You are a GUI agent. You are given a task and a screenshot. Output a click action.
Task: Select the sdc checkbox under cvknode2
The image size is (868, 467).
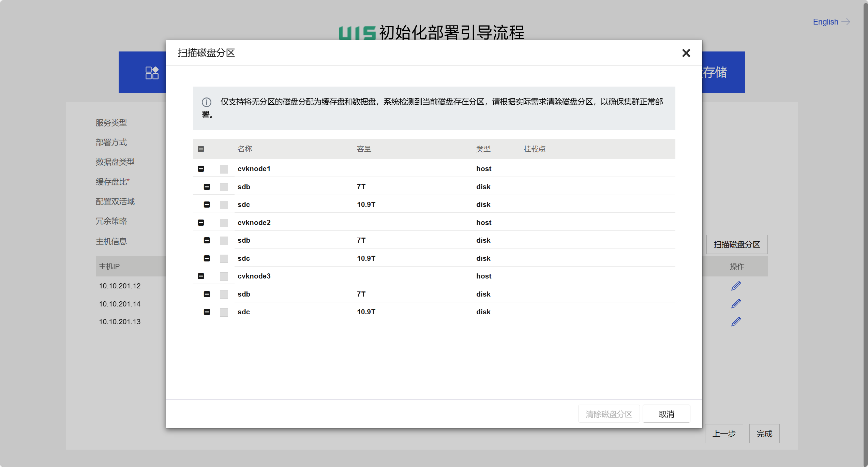(x=224, y=258)
